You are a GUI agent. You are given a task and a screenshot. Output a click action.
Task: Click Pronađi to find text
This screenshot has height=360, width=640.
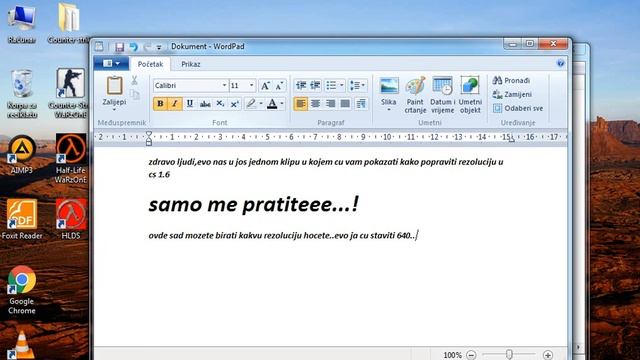[x=511, y=80]
